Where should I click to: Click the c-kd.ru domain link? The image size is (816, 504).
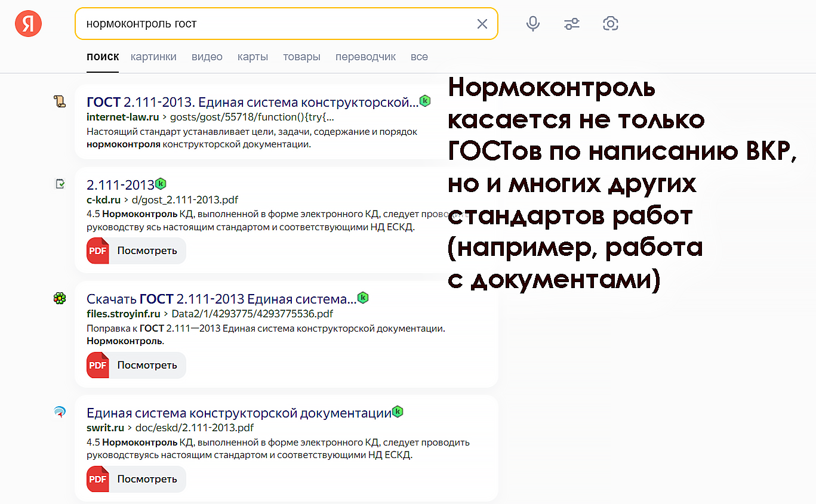click(104, 200)
